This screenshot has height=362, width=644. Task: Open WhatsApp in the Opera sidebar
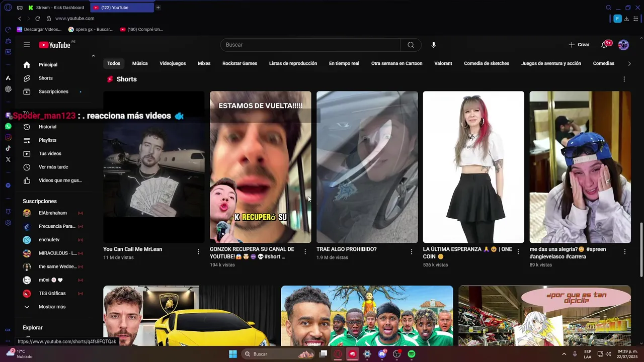(8, 126)
